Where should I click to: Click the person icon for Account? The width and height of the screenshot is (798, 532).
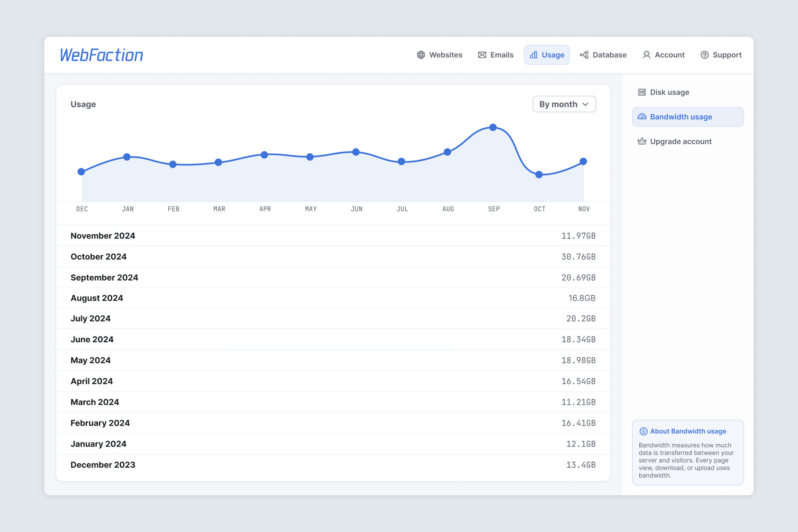coord(646,55)
